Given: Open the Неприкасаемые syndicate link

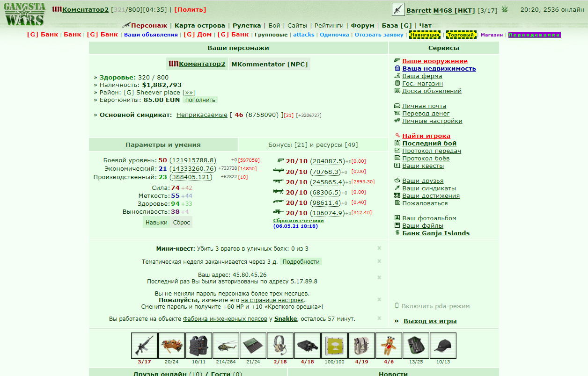Looking at the screenshot, I should (x=202, y=115).
